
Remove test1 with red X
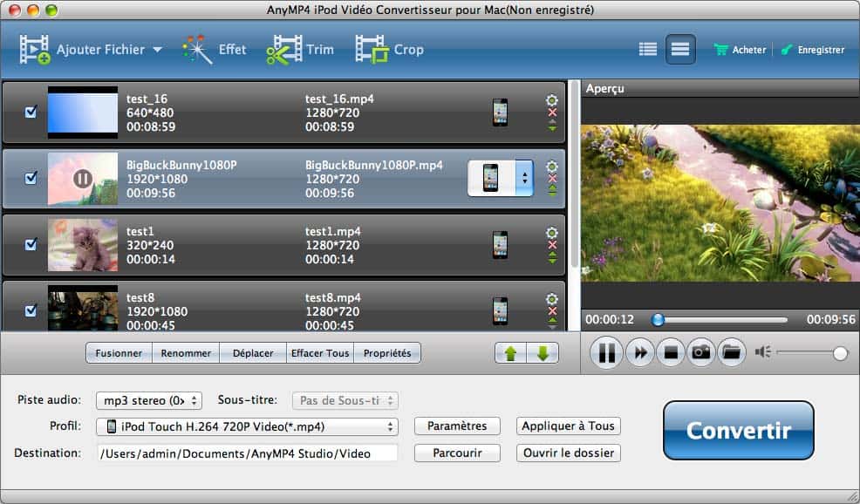pyautogui.click(x=552, y=245)
